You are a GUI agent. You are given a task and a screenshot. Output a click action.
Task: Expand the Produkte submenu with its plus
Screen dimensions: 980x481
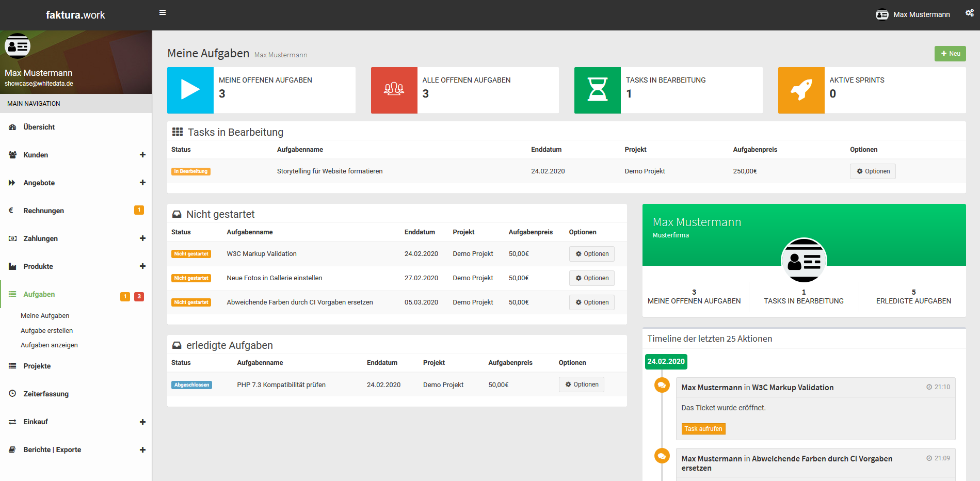click(142, 266)
